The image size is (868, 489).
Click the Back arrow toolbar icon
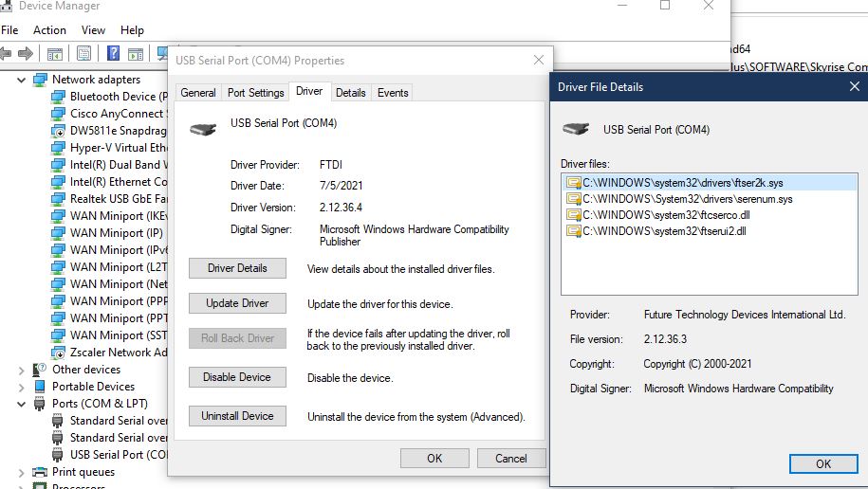6,54
